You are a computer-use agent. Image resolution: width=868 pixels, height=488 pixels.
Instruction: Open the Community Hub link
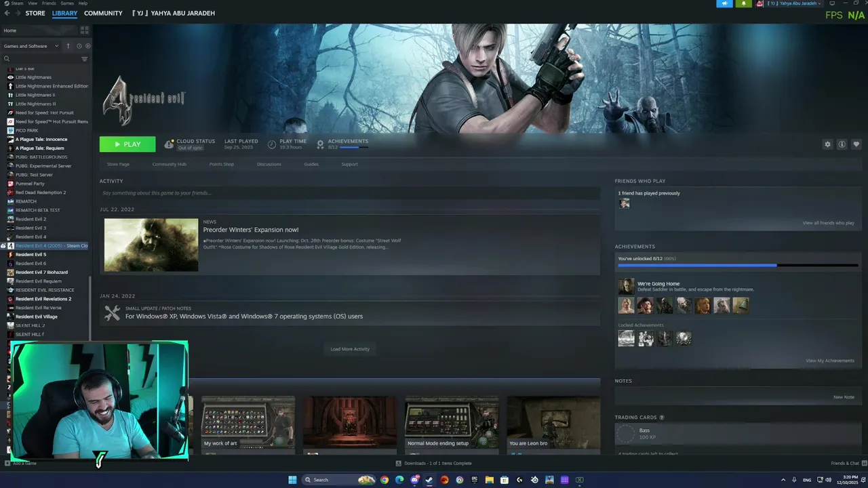tap(169, 164)
